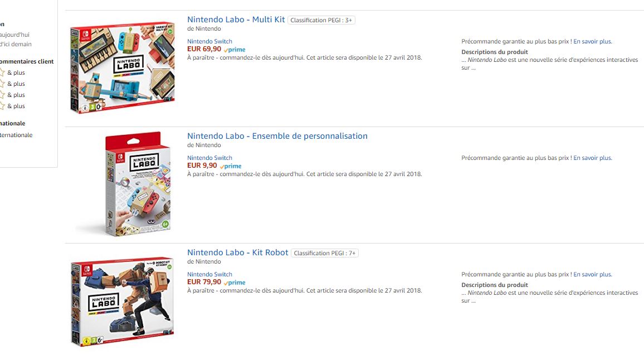
Task: Click En savoir plus for Ensemble de personnalisation
Action: (593, 158)
